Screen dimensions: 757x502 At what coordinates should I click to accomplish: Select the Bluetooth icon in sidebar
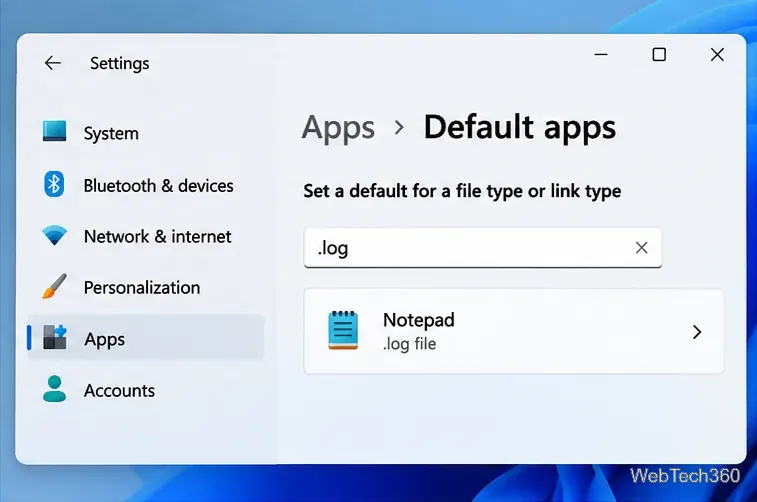click(x=54, y=184)
